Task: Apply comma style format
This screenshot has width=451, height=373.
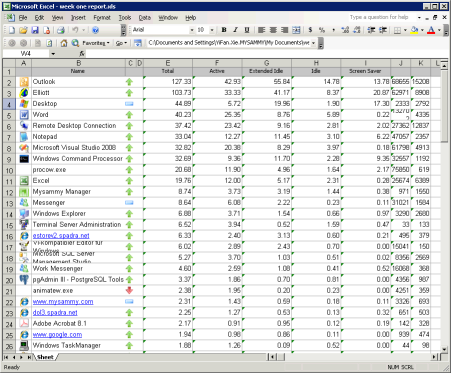Action: point(333,30)
